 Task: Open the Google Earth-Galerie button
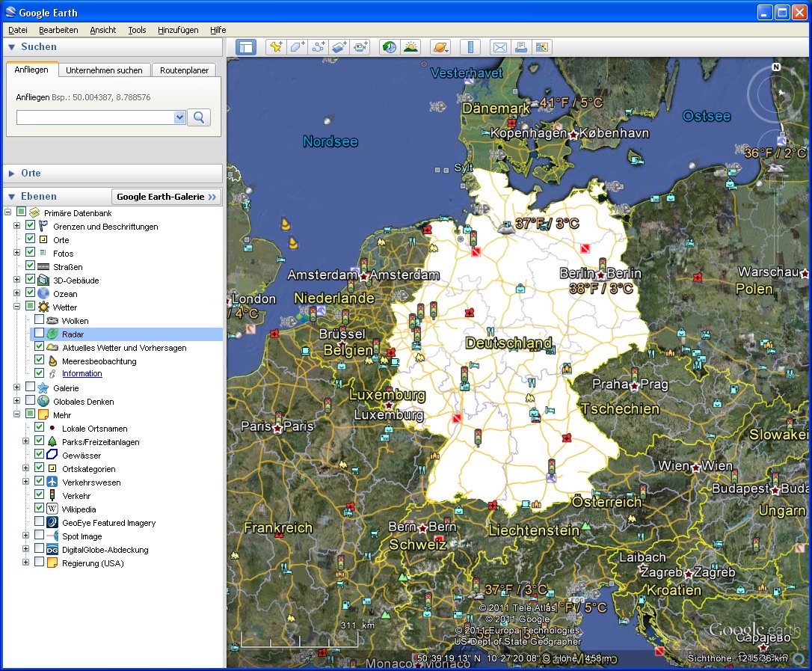point(166,197)
